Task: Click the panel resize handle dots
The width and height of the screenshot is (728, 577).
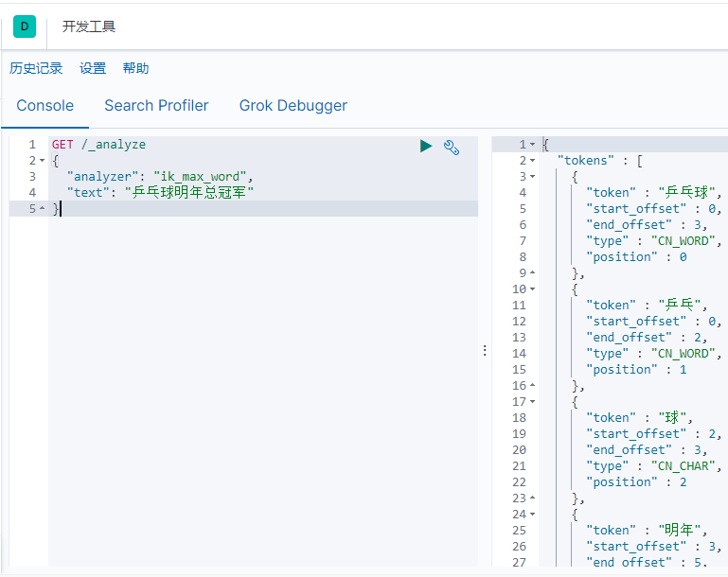Action: click(x=485, y=350)
